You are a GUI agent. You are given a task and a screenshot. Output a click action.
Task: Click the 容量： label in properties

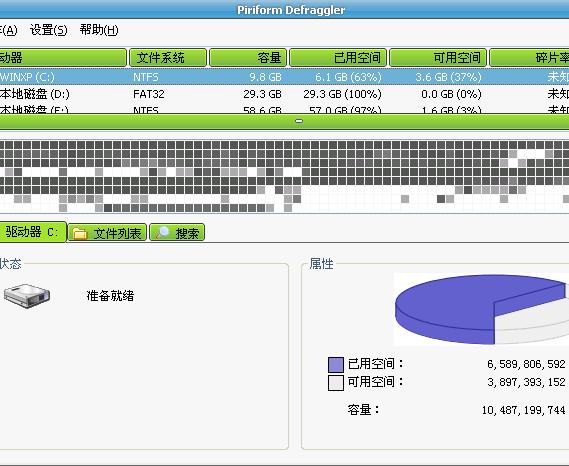(x=364, y=410)
